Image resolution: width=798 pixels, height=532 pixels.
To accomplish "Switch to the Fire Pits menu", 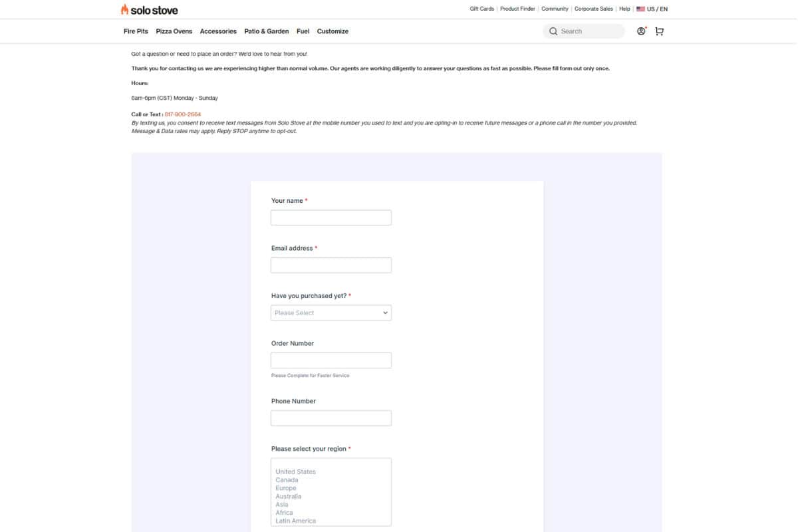I will 135,31.
